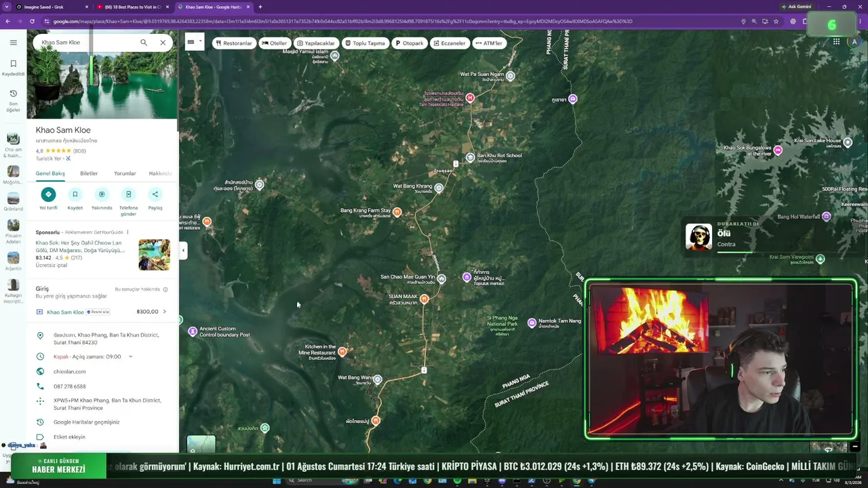
Task: Open the sponsored Khao Sok tour thumbnail
Action: [154, 254]
